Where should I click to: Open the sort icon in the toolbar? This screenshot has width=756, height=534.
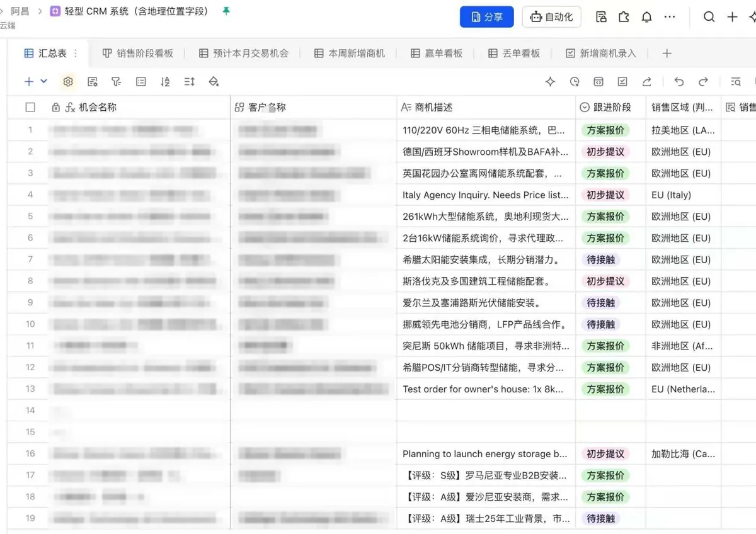click(x=165, y=82)
